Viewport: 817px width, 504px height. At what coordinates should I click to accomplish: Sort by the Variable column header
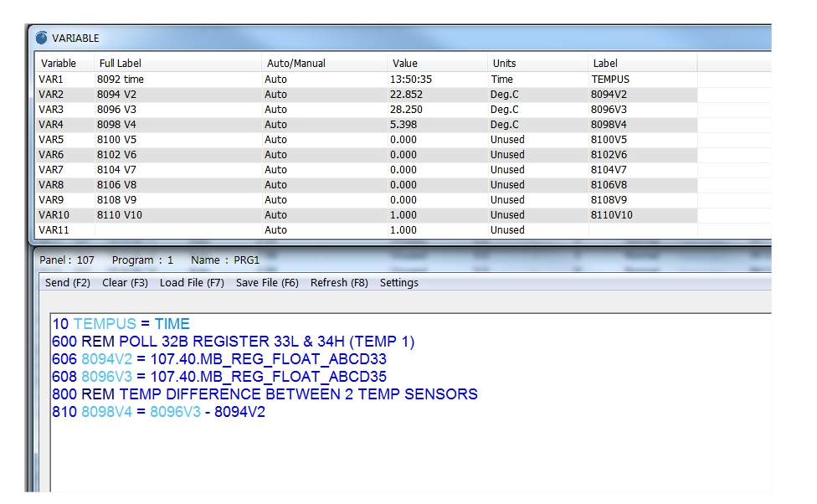(59, 64)
